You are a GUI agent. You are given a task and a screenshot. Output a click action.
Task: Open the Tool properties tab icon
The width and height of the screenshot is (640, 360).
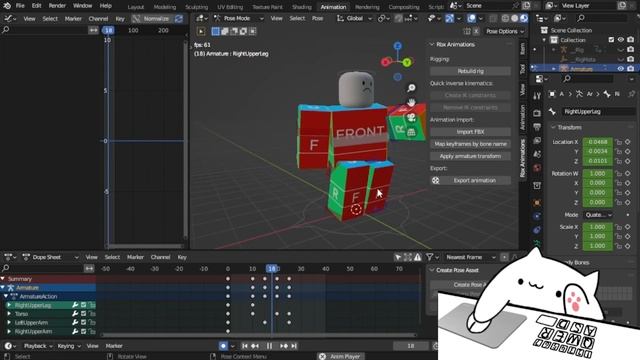coord(537,96)
